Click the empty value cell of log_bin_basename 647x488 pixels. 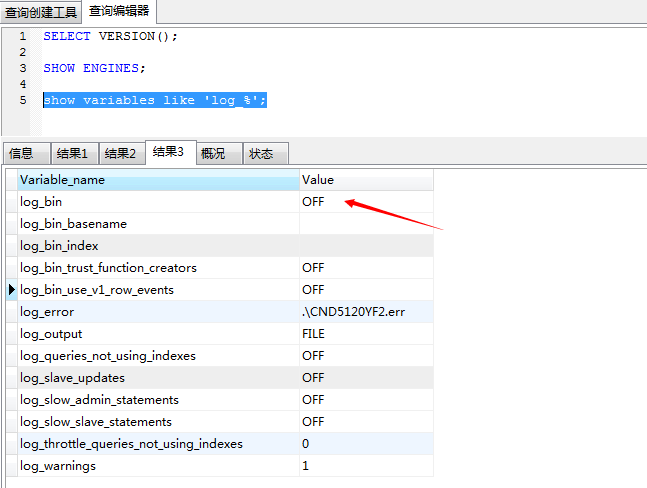[x=366, y=224]
